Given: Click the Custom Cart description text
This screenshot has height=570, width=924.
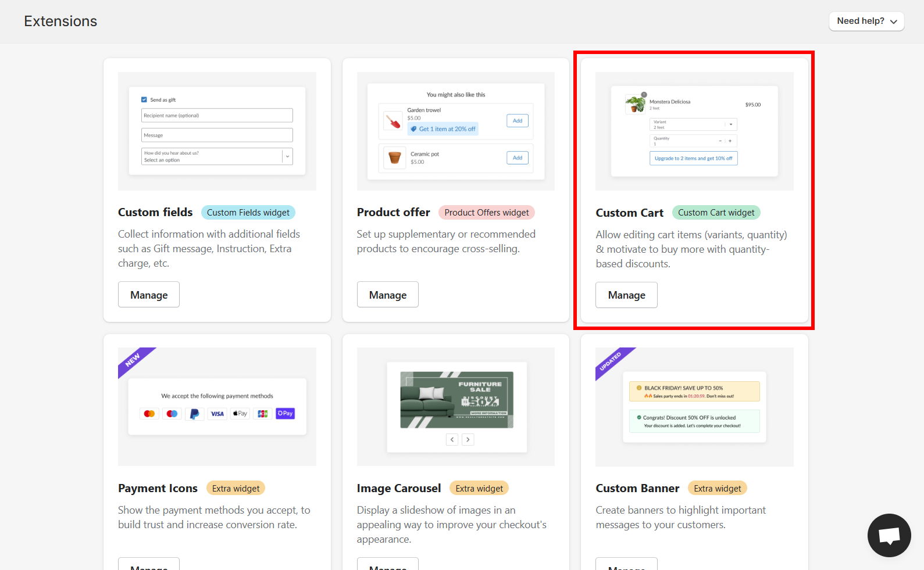Looking at the screenshot, I should pos(691,249).
